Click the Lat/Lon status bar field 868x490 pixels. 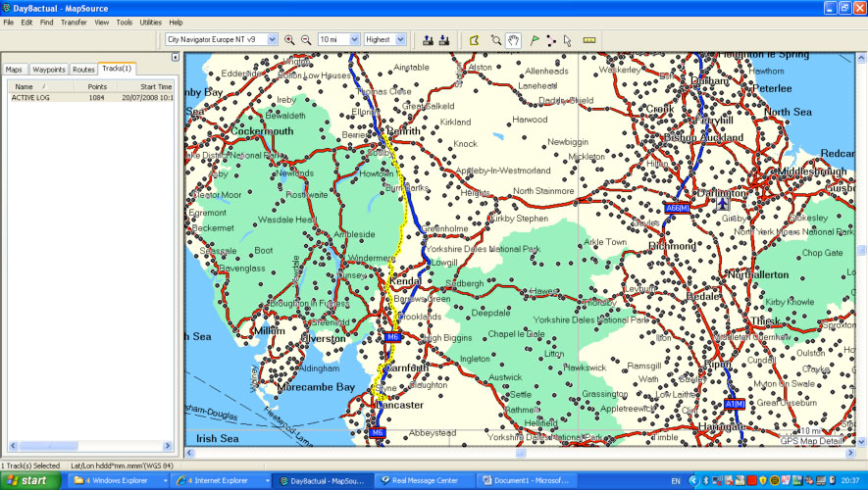pos(122,465)
